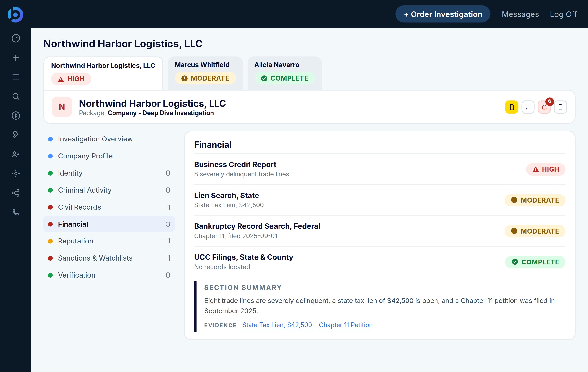588x372 pixels.
Task: Click '8 severely delinquent trade lines' text
Action: point(241,174)
